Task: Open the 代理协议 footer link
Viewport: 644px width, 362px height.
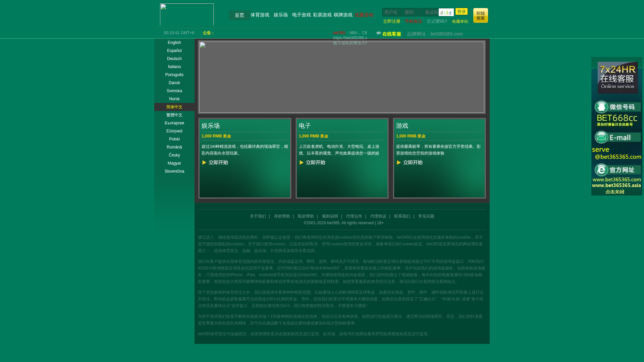Action: [378, 216]
